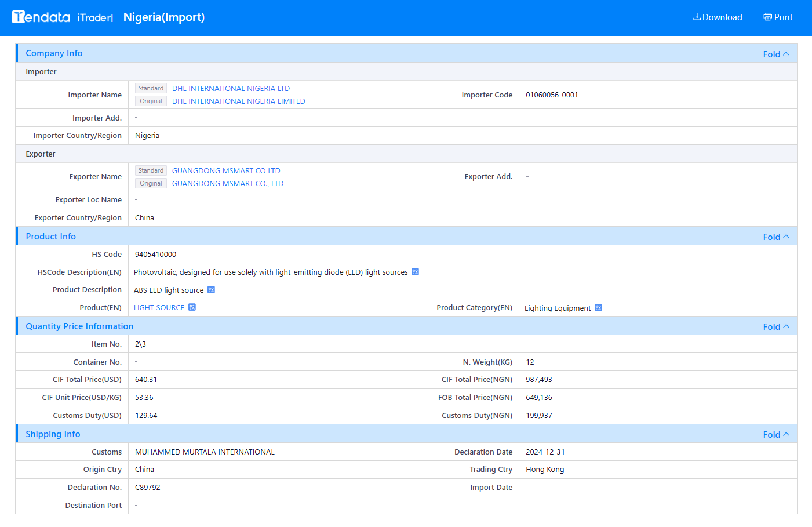Select importer country Nigeria value
The image size is (812, 527).
[147, 136]
